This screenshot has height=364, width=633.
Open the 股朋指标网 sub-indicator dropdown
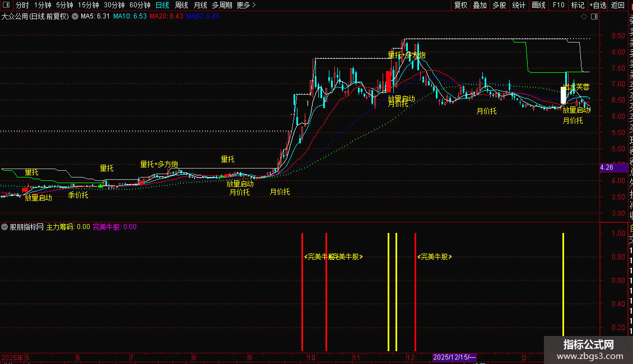point(4,227)
